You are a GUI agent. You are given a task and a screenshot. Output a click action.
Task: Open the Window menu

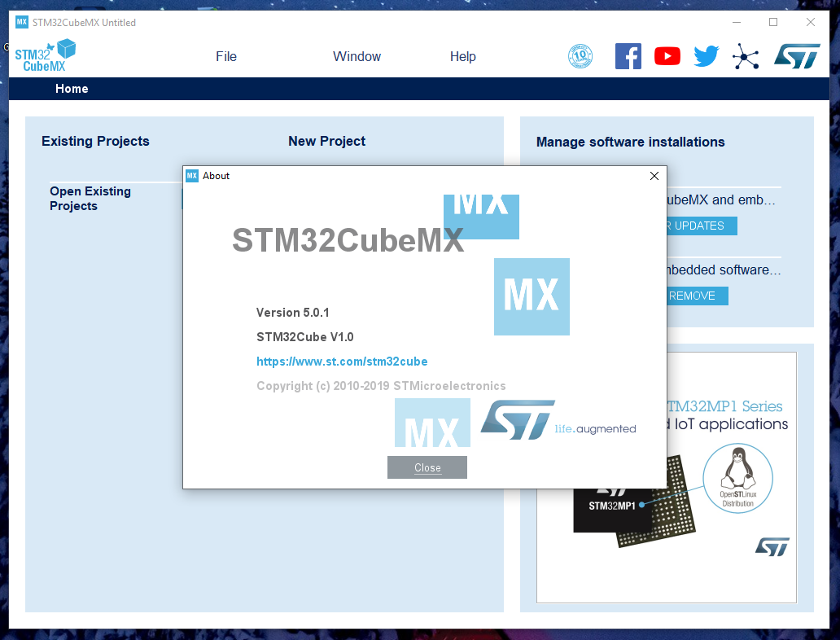(357, 56)
